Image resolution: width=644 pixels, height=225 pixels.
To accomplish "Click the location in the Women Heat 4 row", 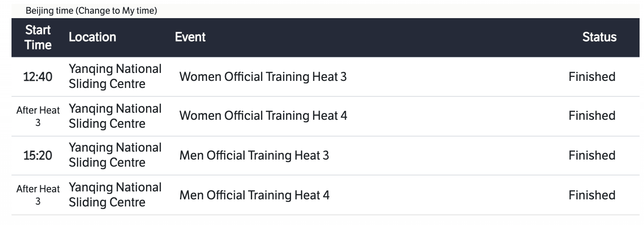I will (115, 116).
